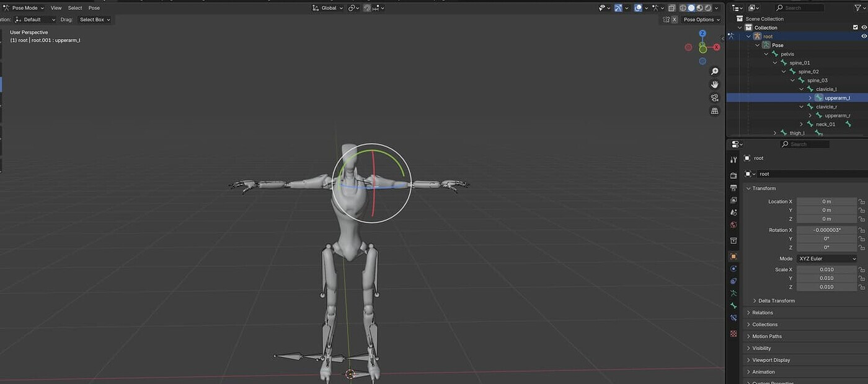Toggle the lock for Location X
This screenshot has height=384, width=868.
click(x=862, y=202)
